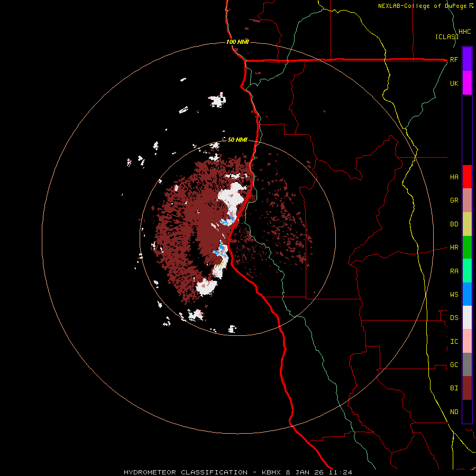This screenshot has height=476, width=476.
Task: Click the RA light green swatch
Action: coord(467,271)
